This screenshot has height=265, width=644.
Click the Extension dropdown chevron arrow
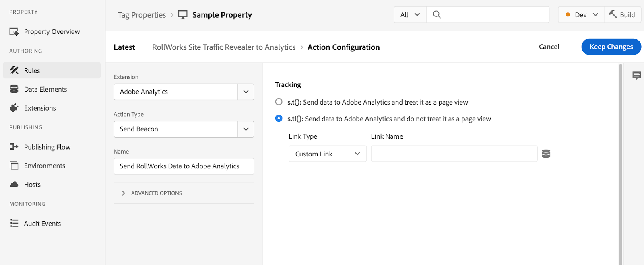click(246, 92)
